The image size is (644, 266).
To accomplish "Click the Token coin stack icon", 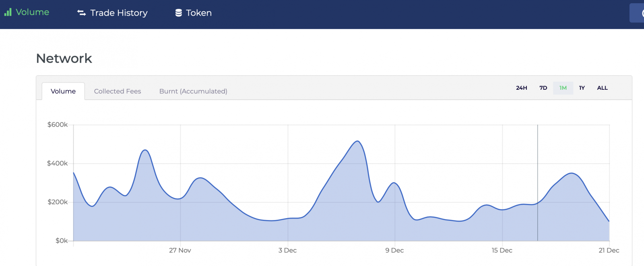I will pyautogui.click(x=178, y=13).
